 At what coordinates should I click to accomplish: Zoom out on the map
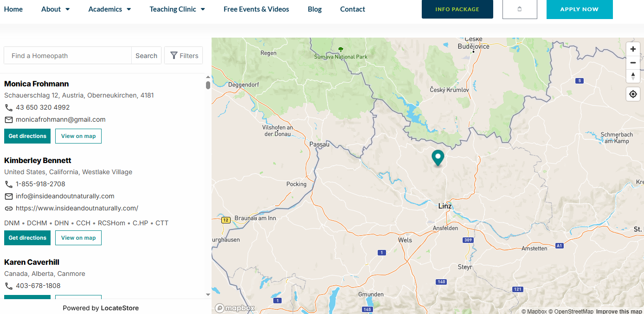[x=633, y=63]
